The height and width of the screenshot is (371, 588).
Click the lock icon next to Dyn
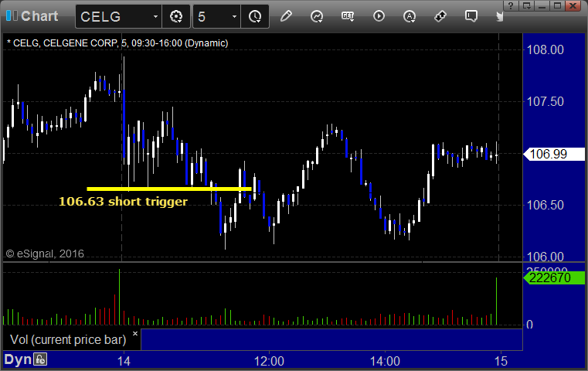[40, 359]
